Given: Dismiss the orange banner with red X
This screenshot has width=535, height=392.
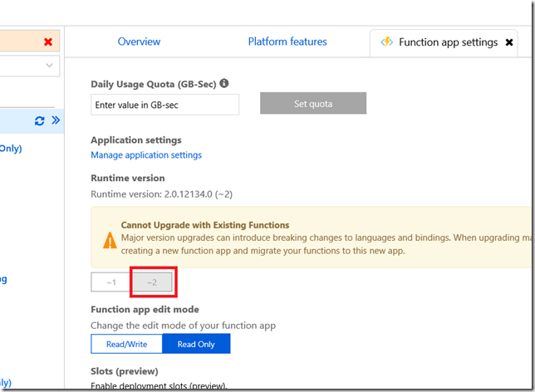Looking at the screenshot, I should 48,42.
